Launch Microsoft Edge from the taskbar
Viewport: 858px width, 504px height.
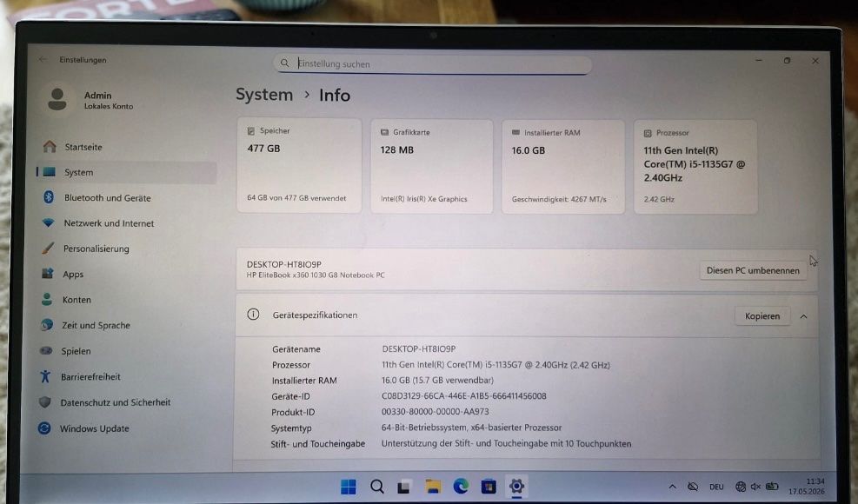click(461, 487)
